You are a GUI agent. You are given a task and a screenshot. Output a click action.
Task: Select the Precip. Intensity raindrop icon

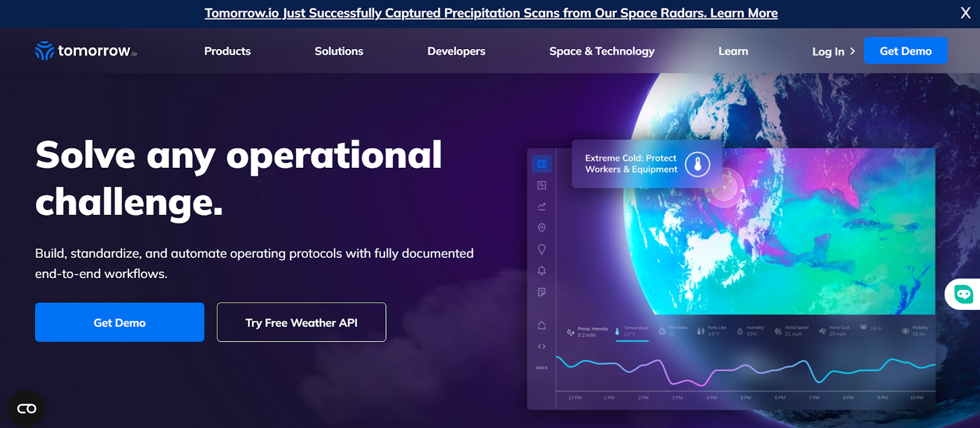(571, 332)
